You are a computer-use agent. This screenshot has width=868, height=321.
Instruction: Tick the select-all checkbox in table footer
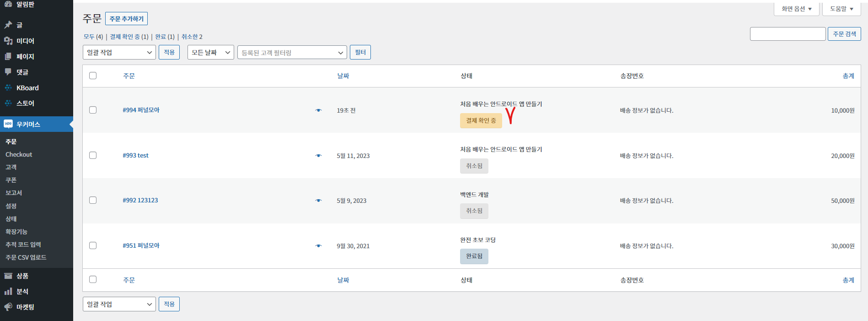click(93, 279)
